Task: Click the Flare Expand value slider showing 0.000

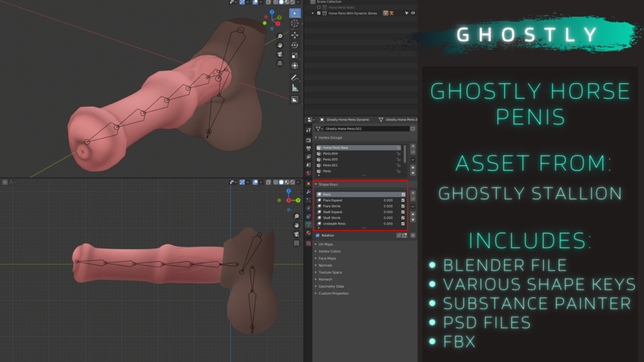Action: pyautogui.click(x=388, y=201)
